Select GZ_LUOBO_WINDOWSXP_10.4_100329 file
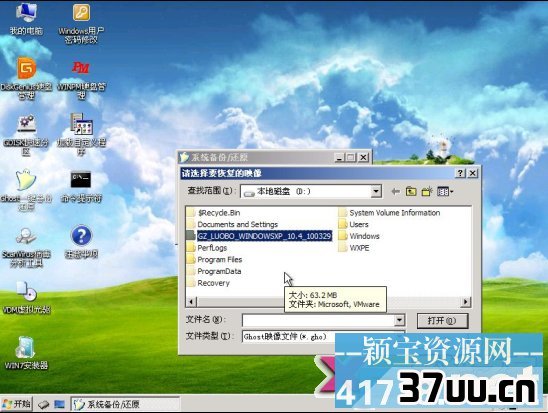Image resolution: width=548 pixels, height=413 pixels. (x=259, y=236)
